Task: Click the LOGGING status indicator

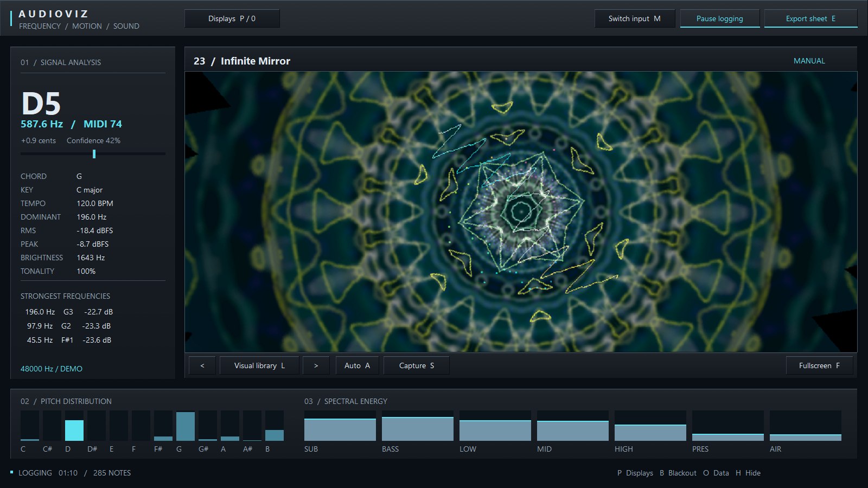Action: (x=31, y=473)
